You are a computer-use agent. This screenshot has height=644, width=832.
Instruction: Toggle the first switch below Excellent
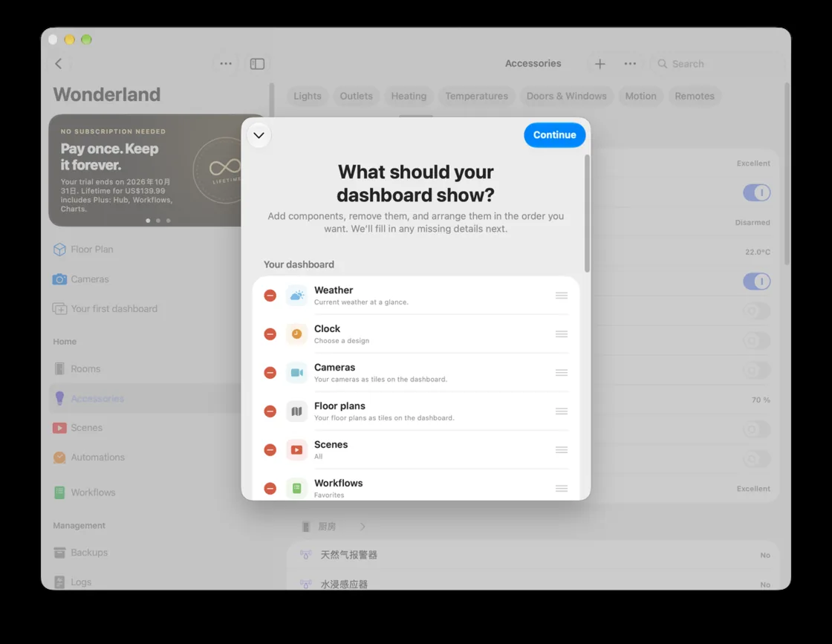click(757, 192)
